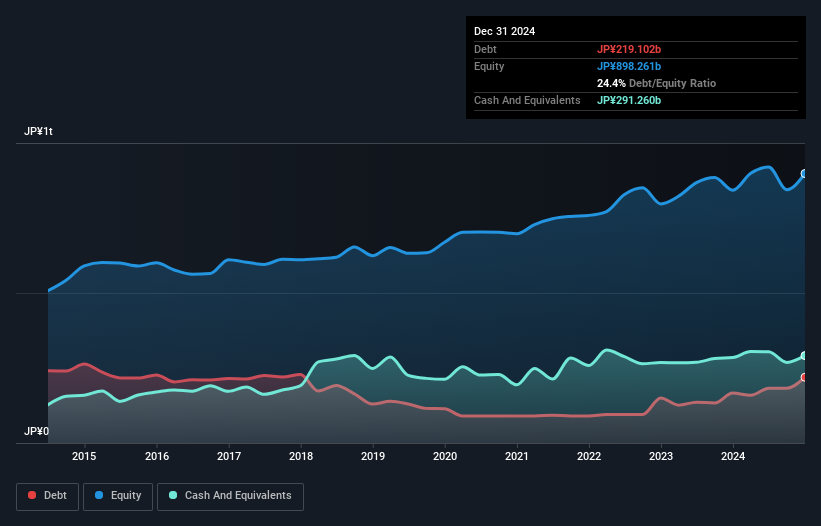Select the Debt endpoint marker on the chart
The height and width of the screenshot is (526, 821).
(804, 377)
